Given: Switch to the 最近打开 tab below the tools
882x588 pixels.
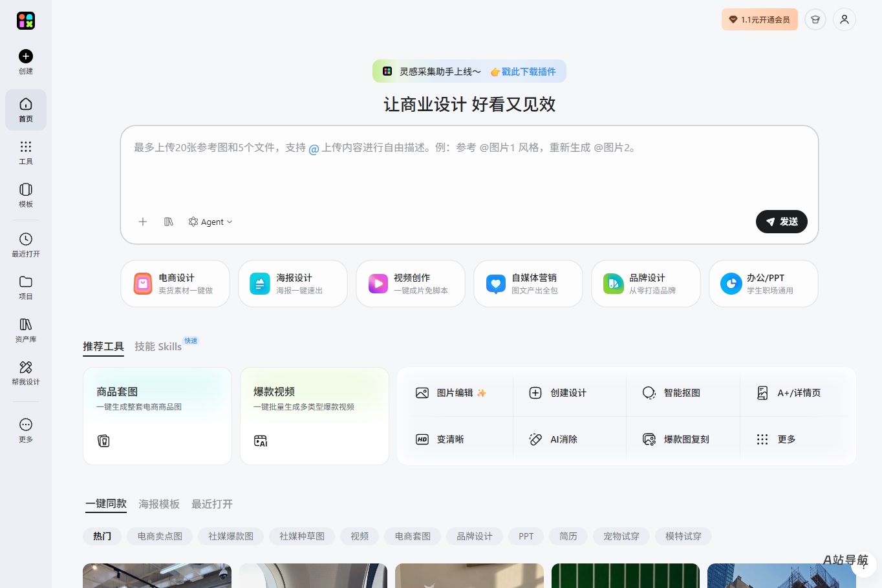Looking at the screenshot, I should pyautogui.click(x=212, y=504).
